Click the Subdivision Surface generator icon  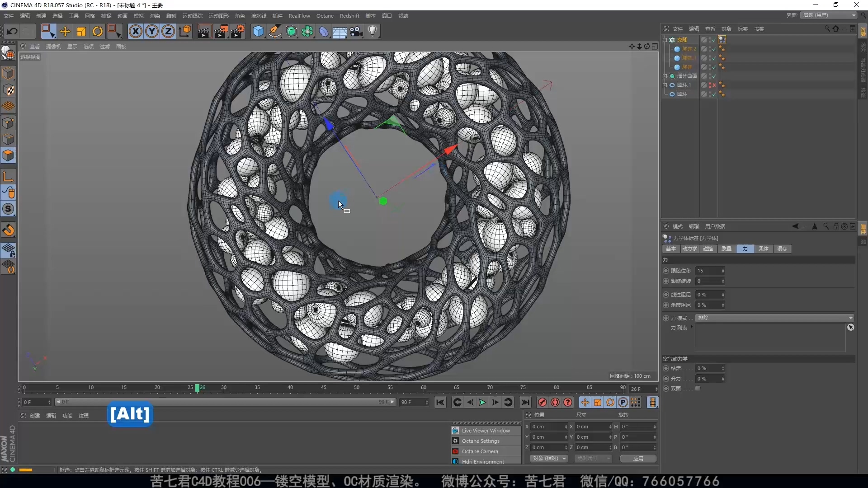click(291, 31)
